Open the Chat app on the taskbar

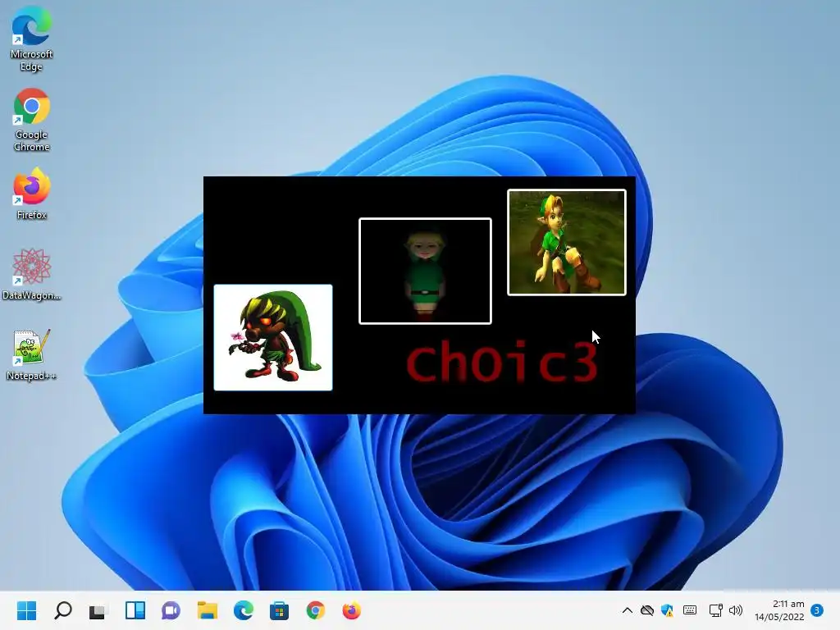(171, 610)
